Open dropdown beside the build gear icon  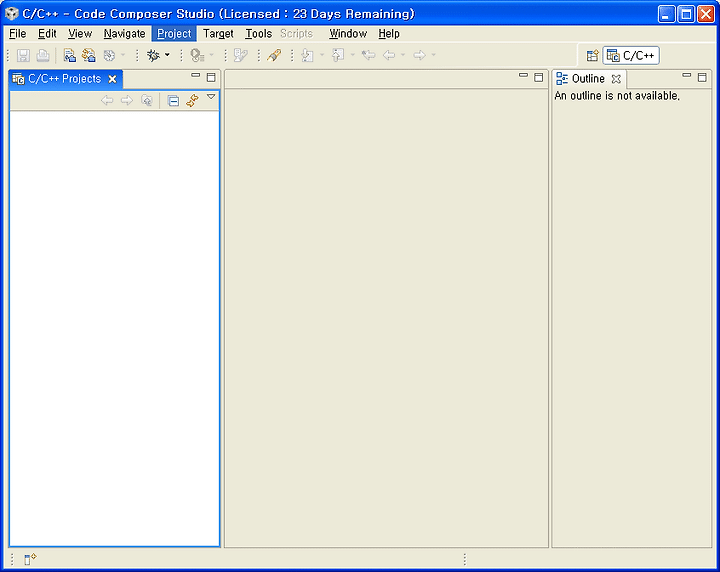point(123,55)
